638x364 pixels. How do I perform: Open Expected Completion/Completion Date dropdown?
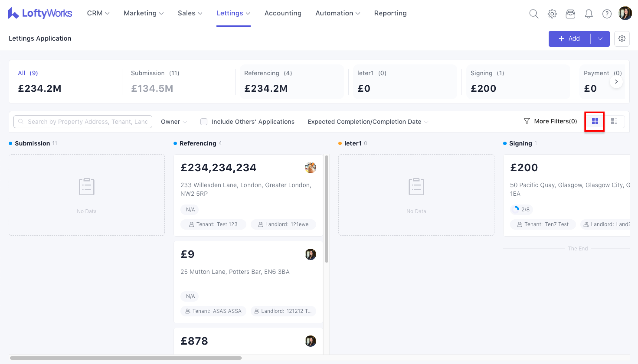(367, 122)
